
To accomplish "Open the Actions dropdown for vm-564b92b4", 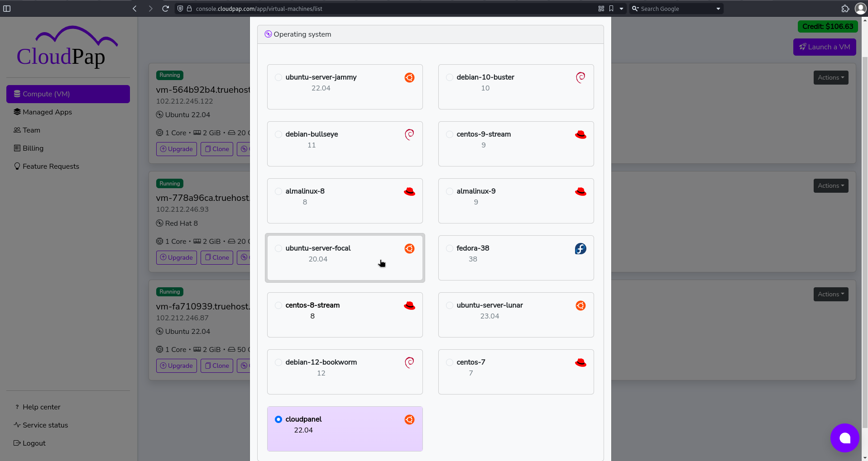I will pos(830,77).
